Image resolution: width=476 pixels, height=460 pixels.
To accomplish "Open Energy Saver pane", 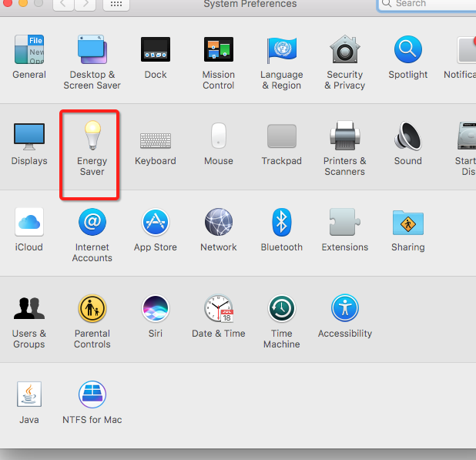I will (x=92, y=148).
